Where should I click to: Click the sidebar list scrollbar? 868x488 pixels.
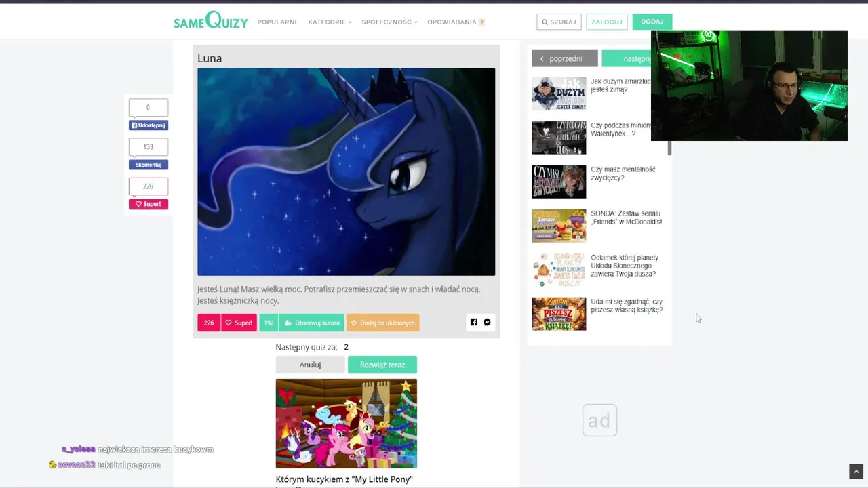(x=669, y=148)
